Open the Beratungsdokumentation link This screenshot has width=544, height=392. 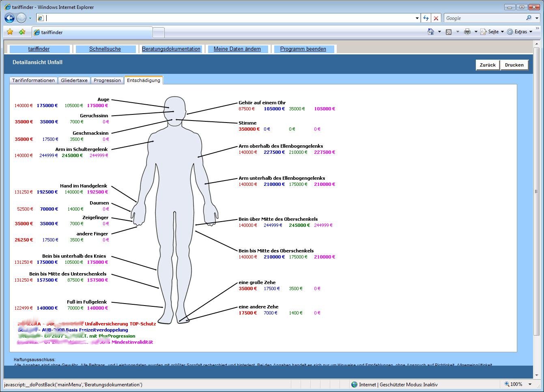(x=171, y=49)
